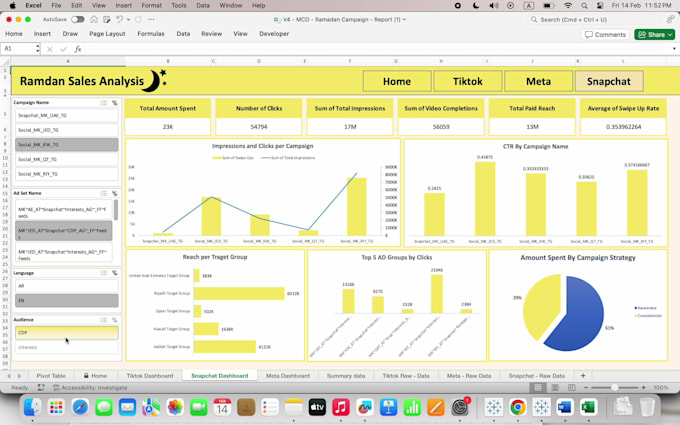Switch to the Meta Dashboard sheet tab
Viewport: 680px width, 425px height.
[x=288, y=376]
